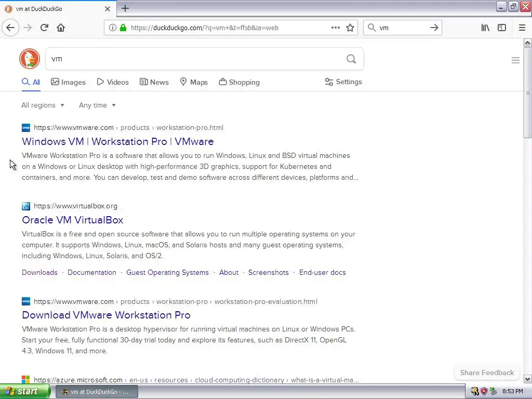Click the vertical scrollbar thumb
532x399 pixels.
pyautogui.click(x=527, y=92)
